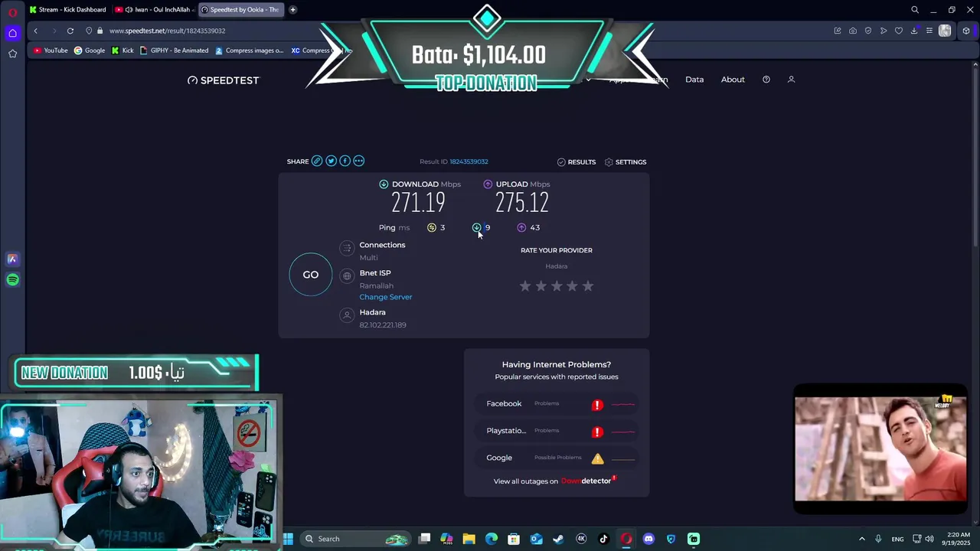Click the site security lock icon
Image resolution: width=980 pixels, height=551 pixels.
(100, 31)
